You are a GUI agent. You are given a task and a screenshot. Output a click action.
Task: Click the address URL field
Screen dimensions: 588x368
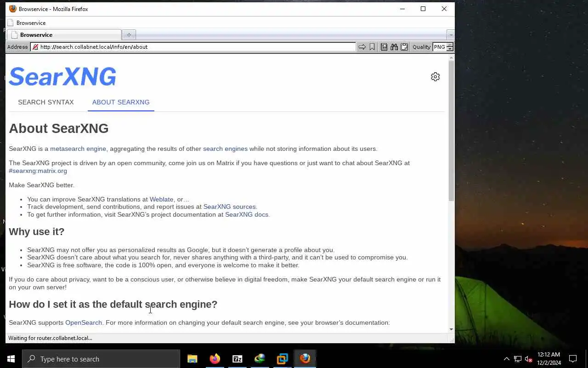pyautogui.click(x=193, y=47)
